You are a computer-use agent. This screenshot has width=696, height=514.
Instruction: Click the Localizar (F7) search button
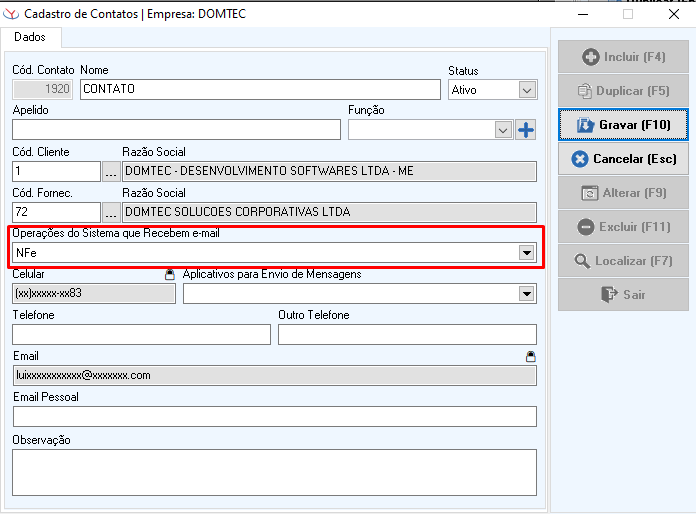623,261
